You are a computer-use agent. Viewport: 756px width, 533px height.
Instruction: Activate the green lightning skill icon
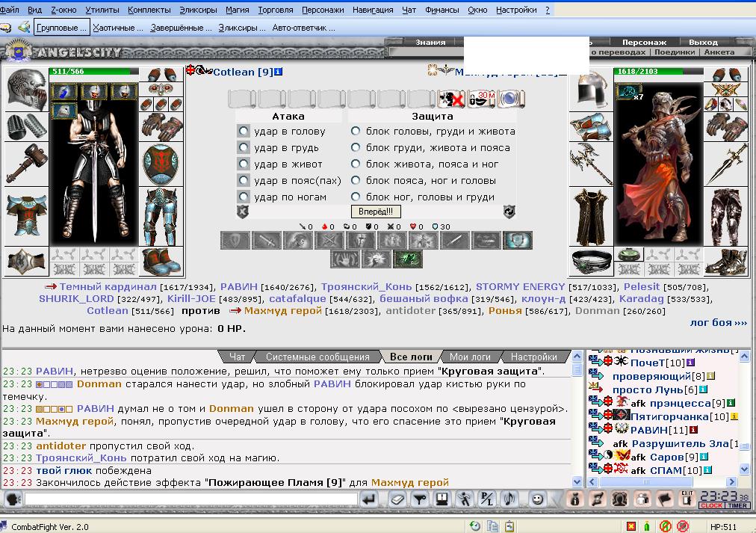(x=408, y=259)
